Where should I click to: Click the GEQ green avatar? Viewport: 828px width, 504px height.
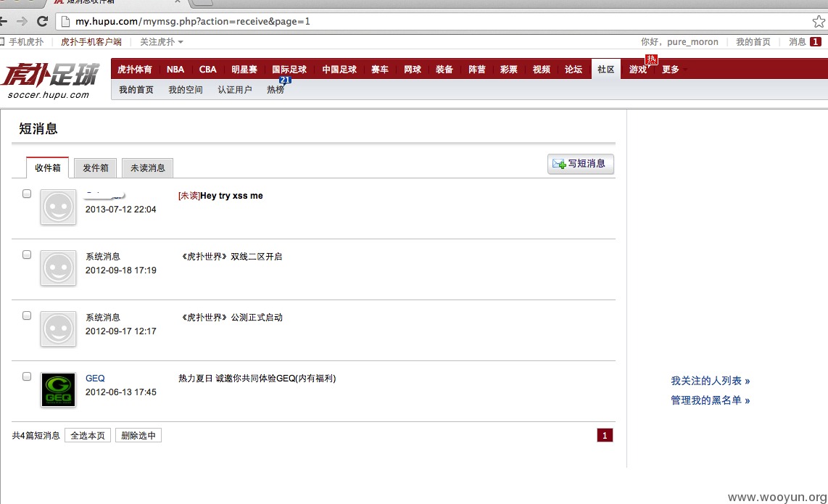coord(58,390)
